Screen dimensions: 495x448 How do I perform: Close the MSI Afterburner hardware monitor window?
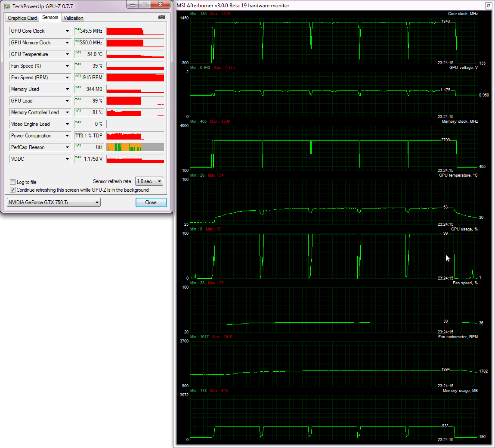(x=488, y=6)
